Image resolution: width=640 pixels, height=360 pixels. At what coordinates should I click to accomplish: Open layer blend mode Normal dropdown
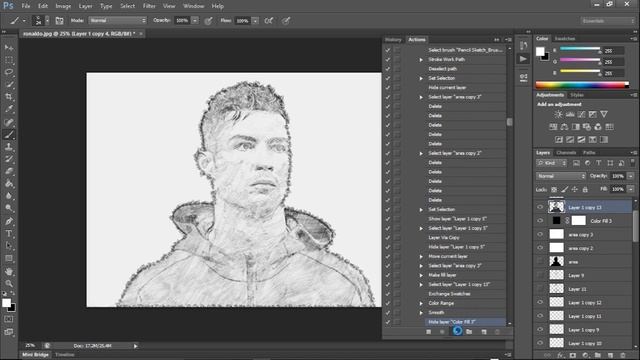(561, 176)
